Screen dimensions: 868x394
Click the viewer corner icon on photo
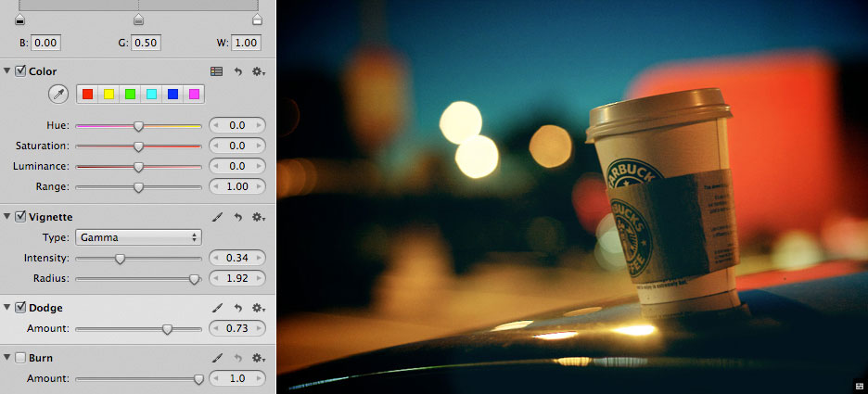point(859,385)
